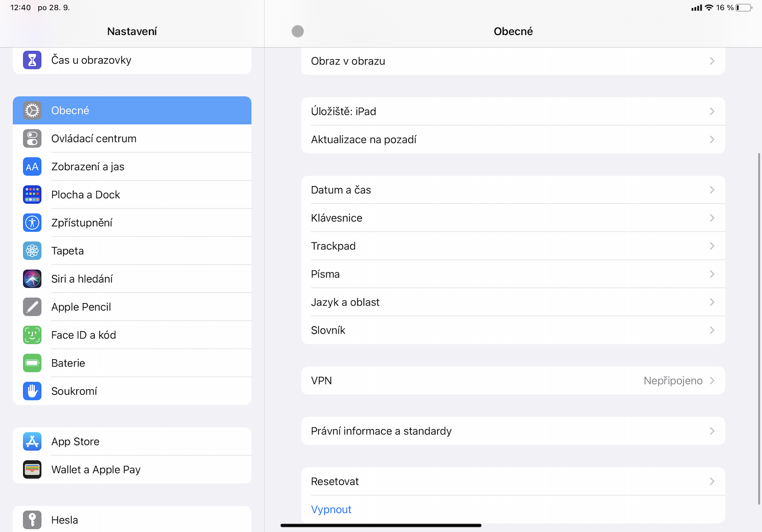Open the App Store icon
The height and width of the screenshot is (532, 762).
pos(32,442)
